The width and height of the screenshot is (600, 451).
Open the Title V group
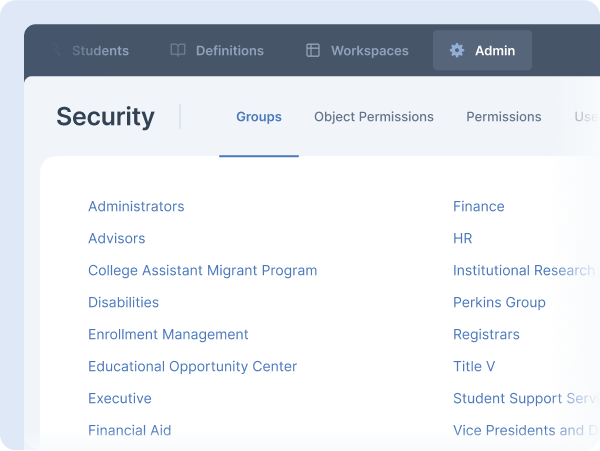coord(474,366)
